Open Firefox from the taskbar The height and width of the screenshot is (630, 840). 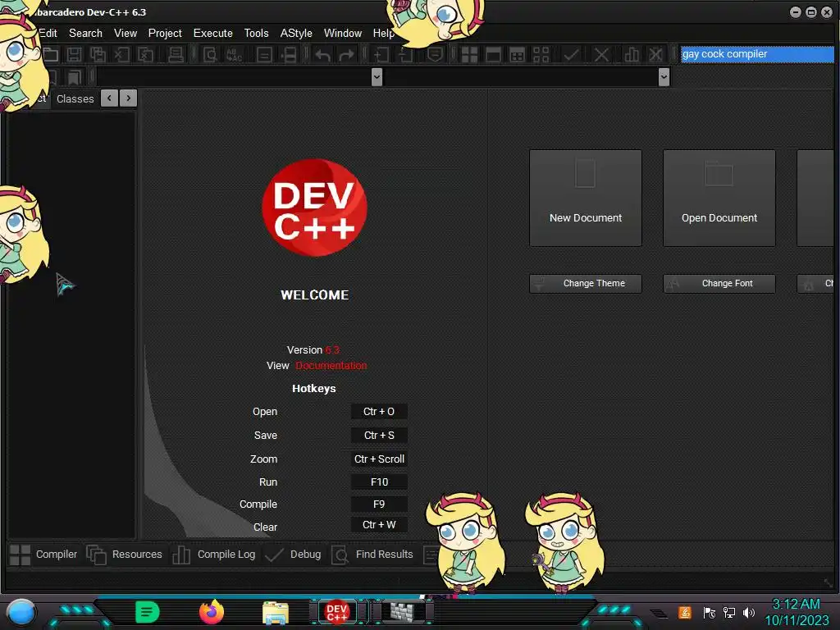coord(212,612)
